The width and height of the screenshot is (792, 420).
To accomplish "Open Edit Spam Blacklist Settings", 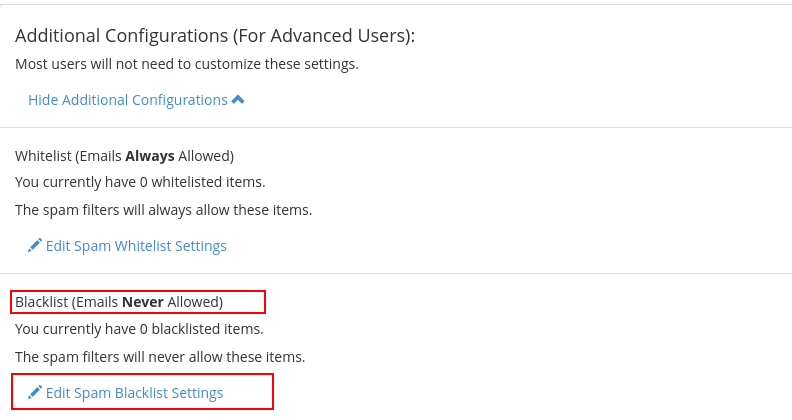I will (125, 393).
